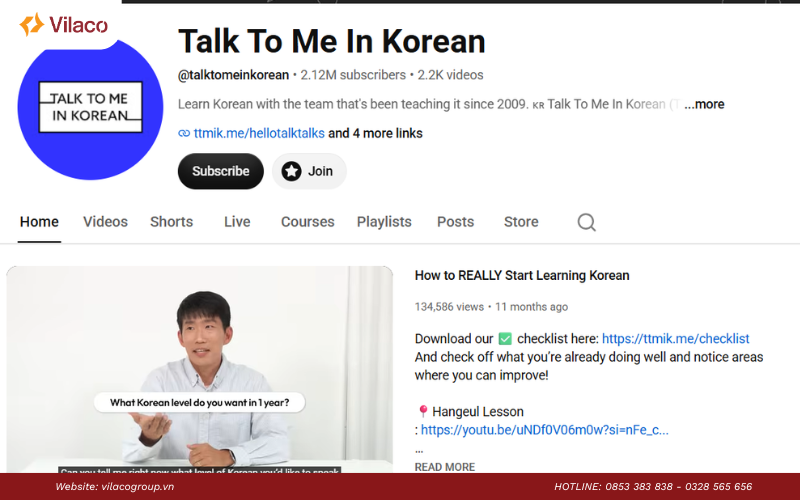Expand channel description with ...more
This screenshot has height=500, width=800.
704,104
